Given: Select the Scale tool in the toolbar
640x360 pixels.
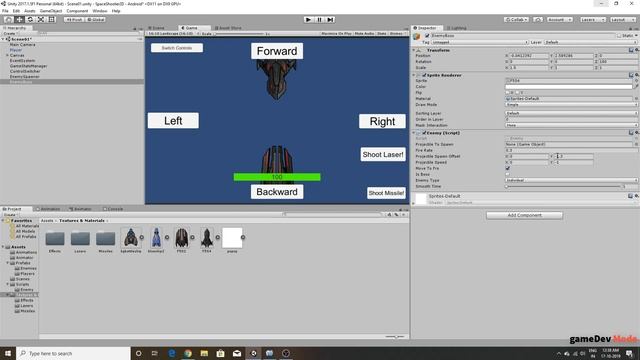Looking at the screenshot, I should coord(41,20).
